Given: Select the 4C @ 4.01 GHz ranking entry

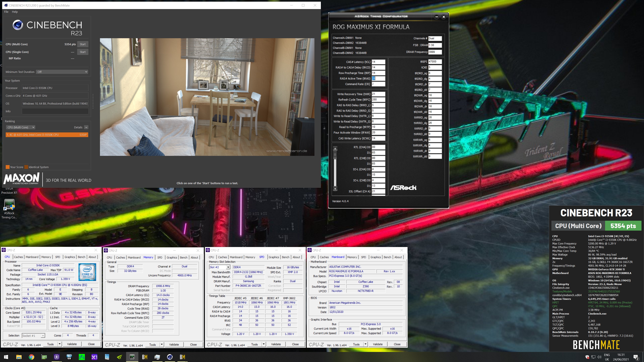Looking at the screenshot, I should coord(47,135).
